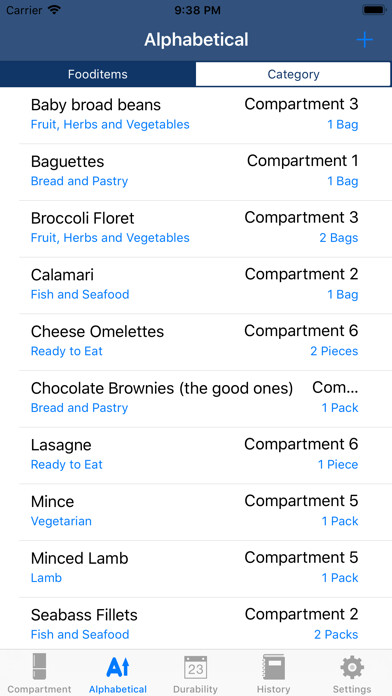Open the Settings gear icon
Viewport: 392px width, 696px height.
pos(352,667)
